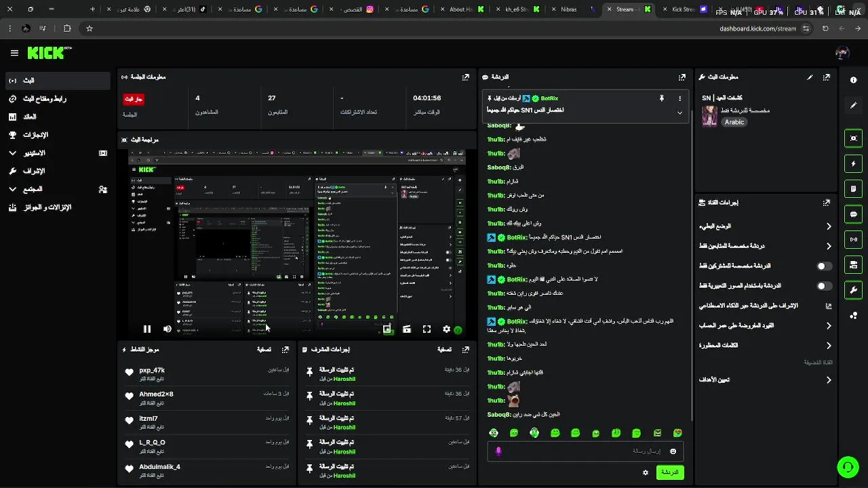Open the stream category thumbnail
Screen dimensions: 868x488
709,115
